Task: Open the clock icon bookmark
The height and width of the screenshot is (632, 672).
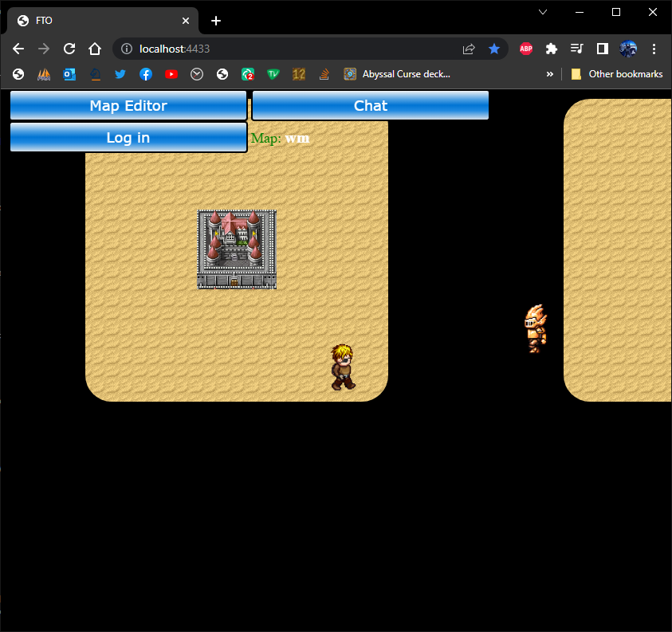Action: coord(197,74)
